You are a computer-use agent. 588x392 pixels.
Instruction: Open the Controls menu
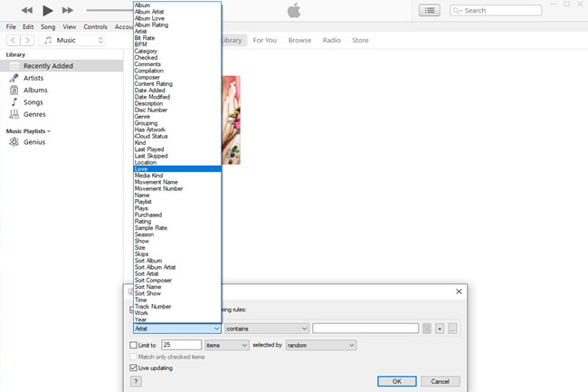coord(95,27)
